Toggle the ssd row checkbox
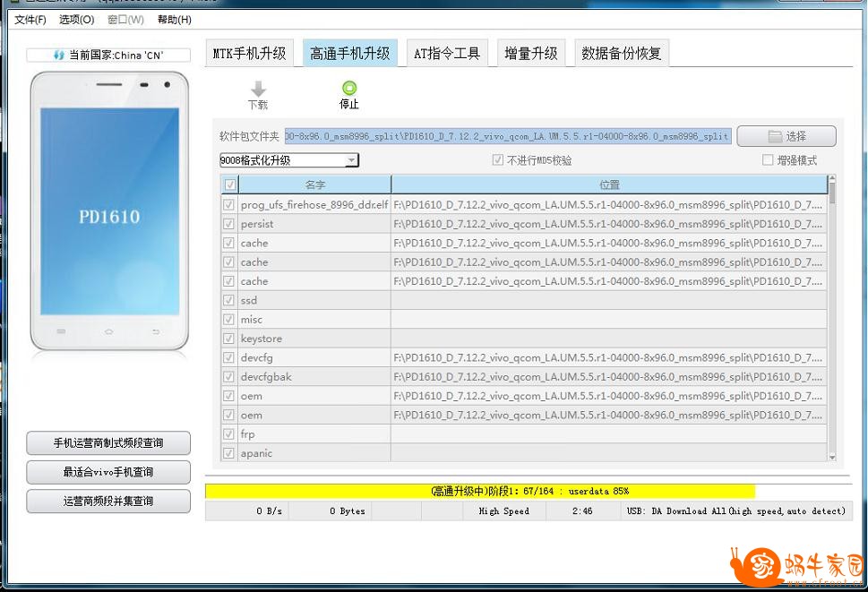The height and width of the screenshot is (592, 868). (x=228, y=300)
